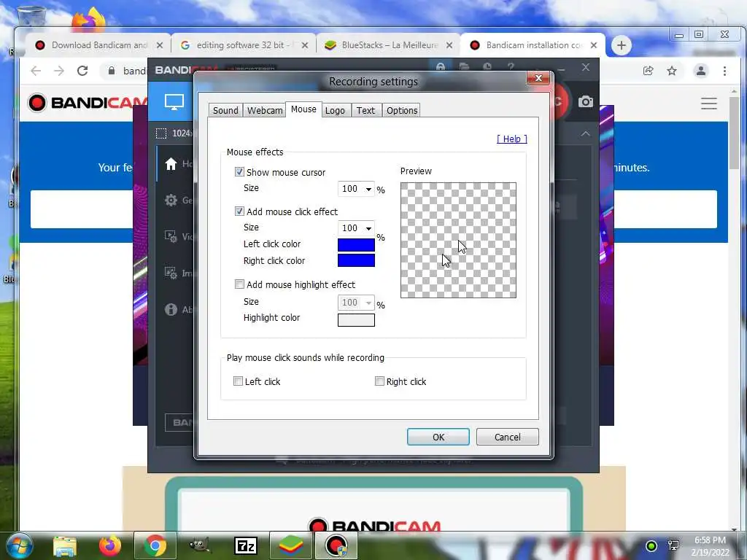This screenshot has width=747, height=560.
Task: Click Chrome back arrow
Action: pos(36,71)
